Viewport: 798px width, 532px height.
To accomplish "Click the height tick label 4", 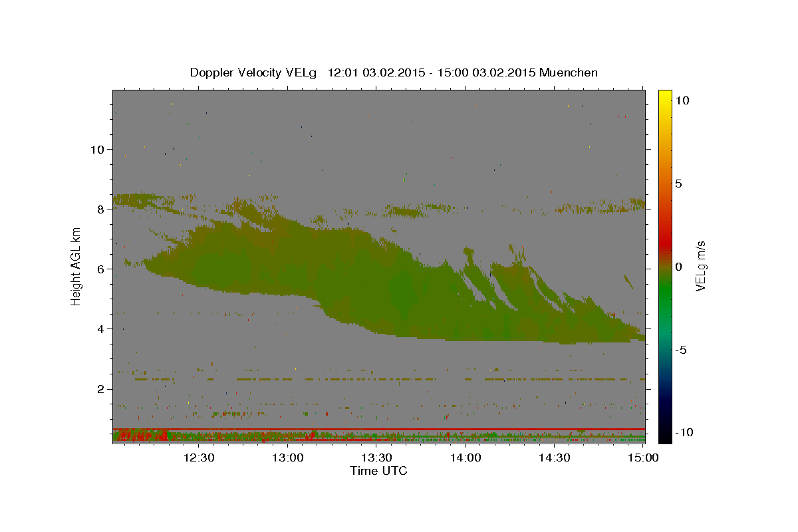I will (102, 329).
